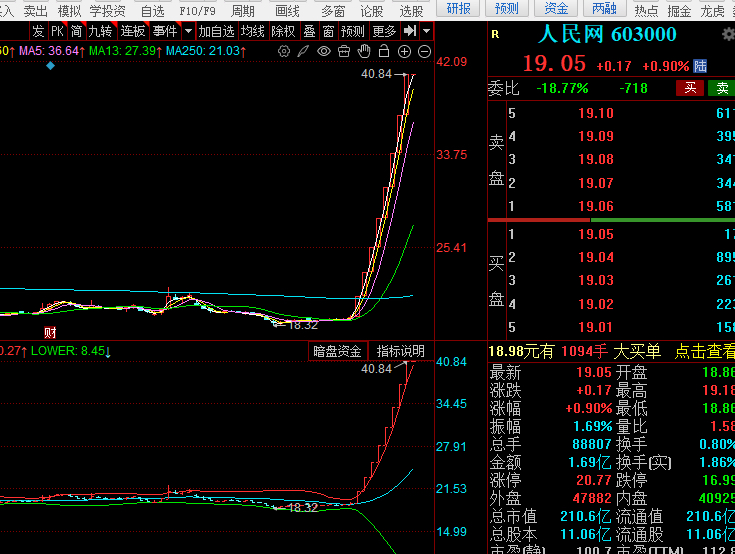Open the 卖出 sell menu
The image size is (735, 554).
(36, 10)
